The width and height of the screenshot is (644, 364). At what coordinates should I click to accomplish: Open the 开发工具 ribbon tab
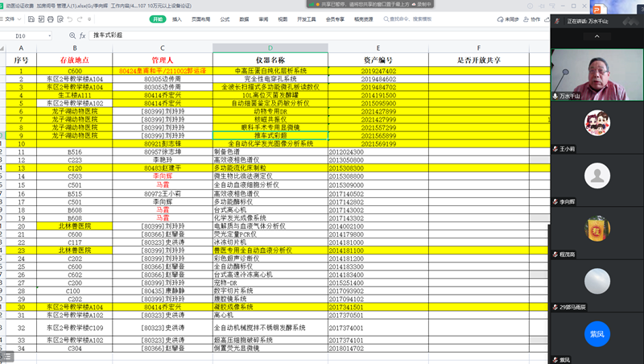[x=307, y=19]
